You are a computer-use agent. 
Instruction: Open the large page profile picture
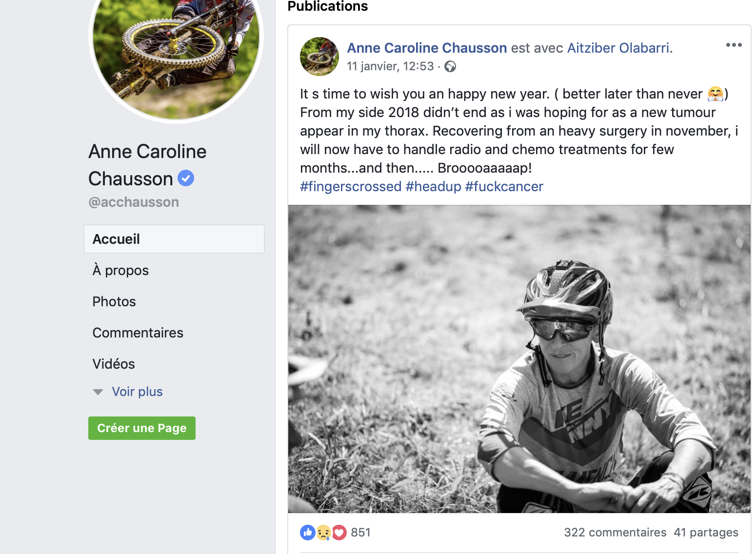click(176, 49)
